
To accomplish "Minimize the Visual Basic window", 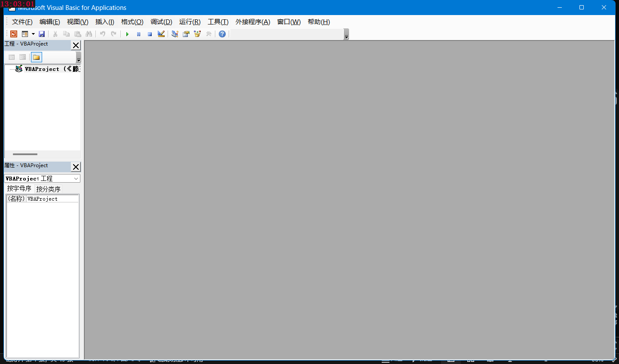I will point(560,7).
